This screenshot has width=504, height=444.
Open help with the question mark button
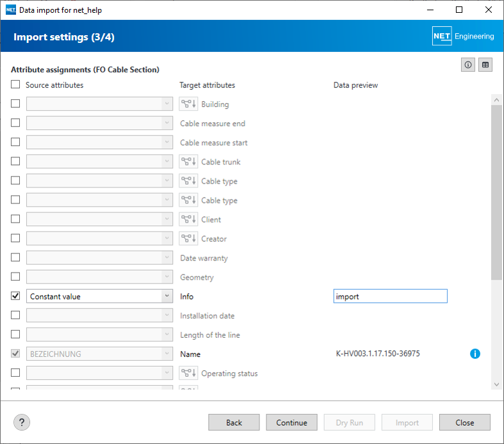(22, 422)
